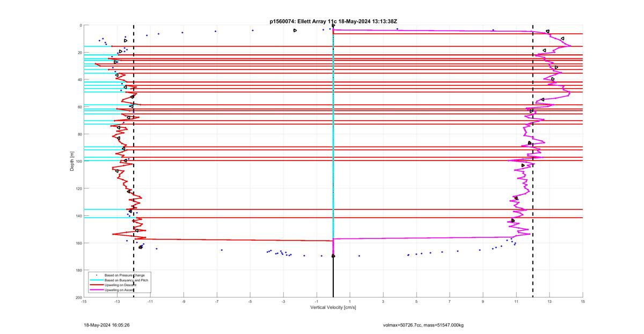Click the timestamp '18-May-2024 16:05:26'
This screenshot has width=644, height=334.
[107, 325]
